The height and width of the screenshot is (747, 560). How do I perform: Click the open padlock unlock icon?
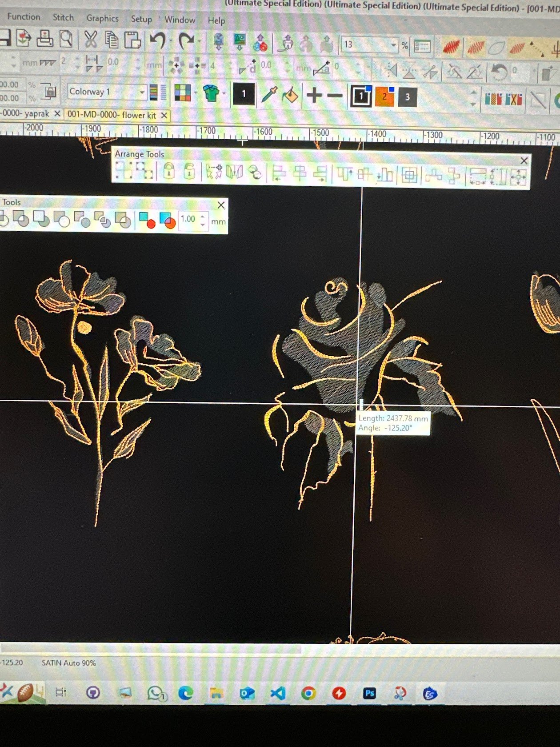[x=189, y=171]
